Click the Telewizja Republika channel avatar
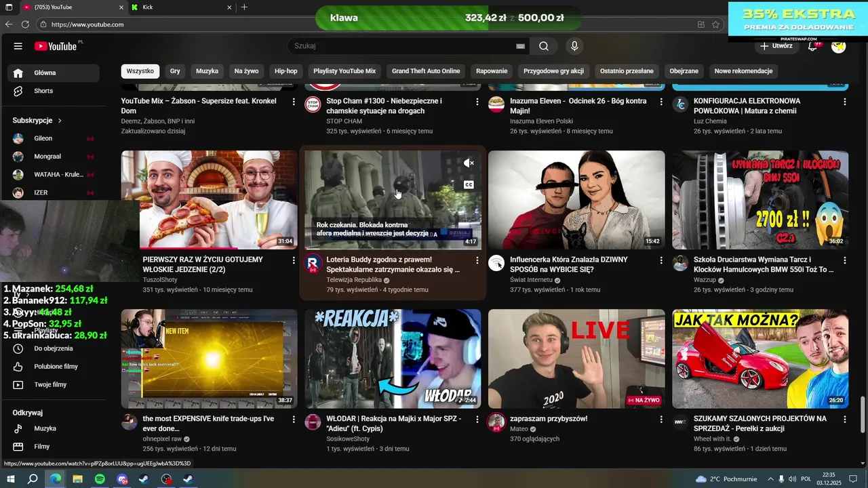Viewport: 868px width, 488px height. [x=313, y=264]
